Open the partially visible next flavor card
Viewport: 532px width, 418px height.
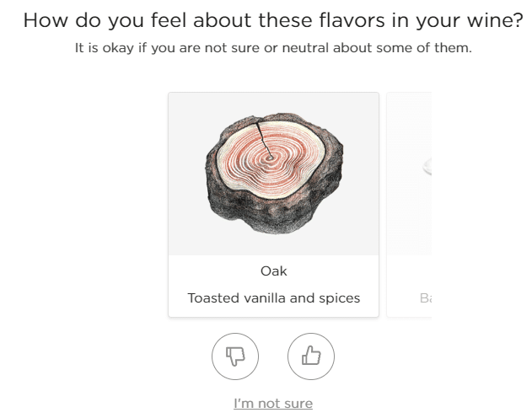point(409,205)
